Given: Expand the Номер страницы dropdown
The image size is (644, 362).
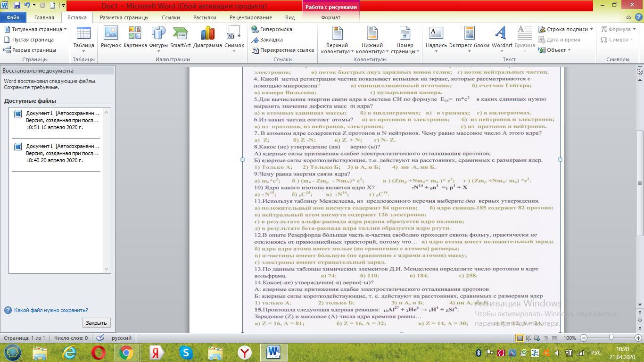Looking at the screenshot, I should (405, 40).
